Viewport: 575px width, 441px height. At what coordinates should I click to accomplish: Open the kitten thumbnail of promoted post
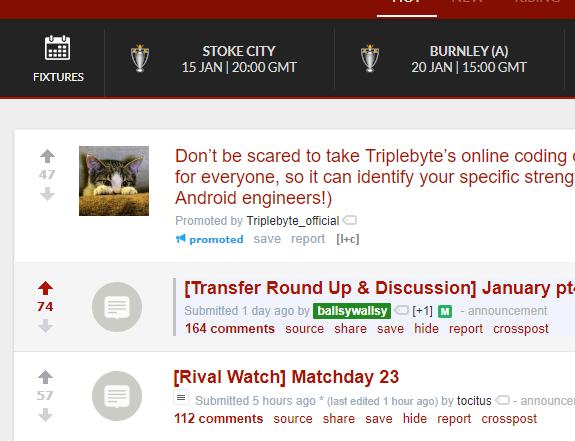click(114, 181)
